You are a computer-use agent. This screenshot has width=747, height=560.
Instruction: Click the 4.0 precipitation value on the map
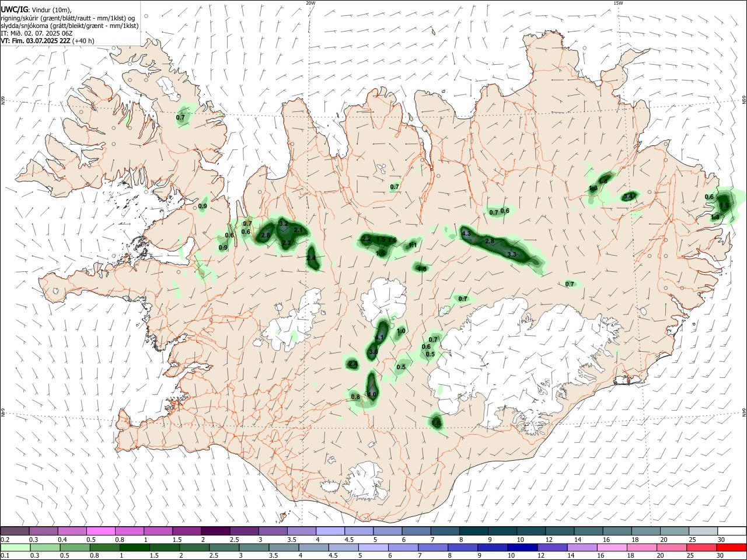coord(372,394)
